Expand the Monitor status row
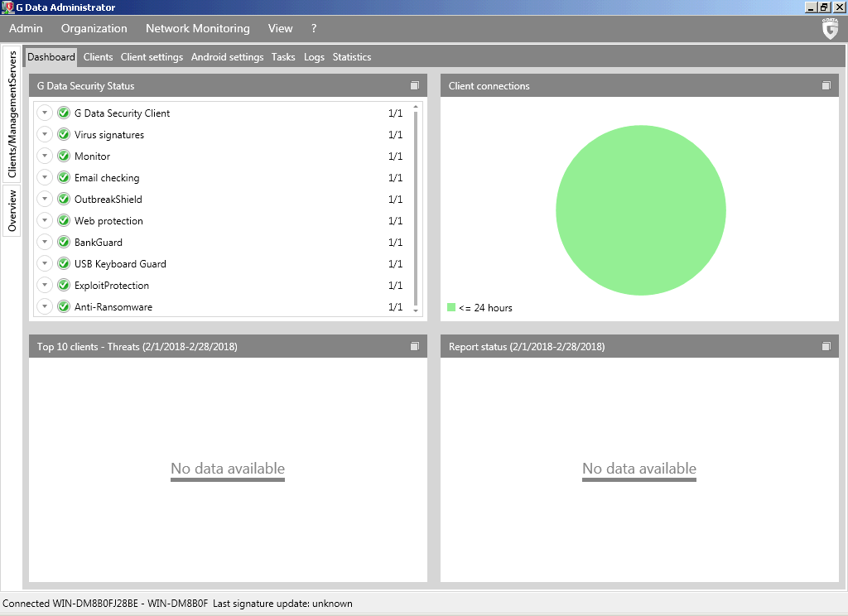 [45, 156]
